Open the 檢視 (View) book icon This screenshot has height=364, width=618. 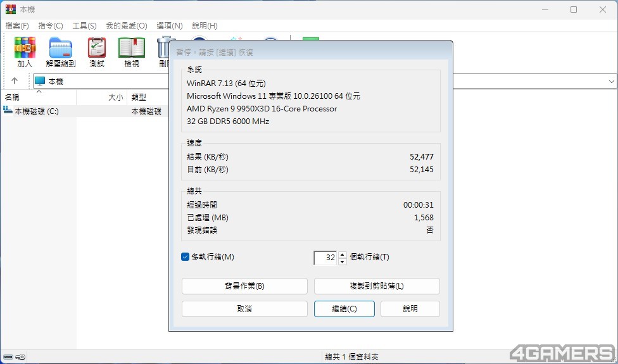point(132,49)
